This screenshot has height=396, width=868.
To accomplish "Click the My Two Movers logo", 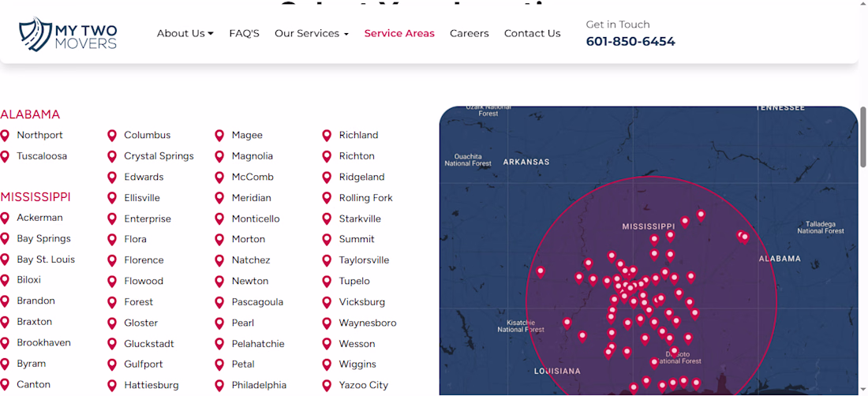I will point(68,34).
